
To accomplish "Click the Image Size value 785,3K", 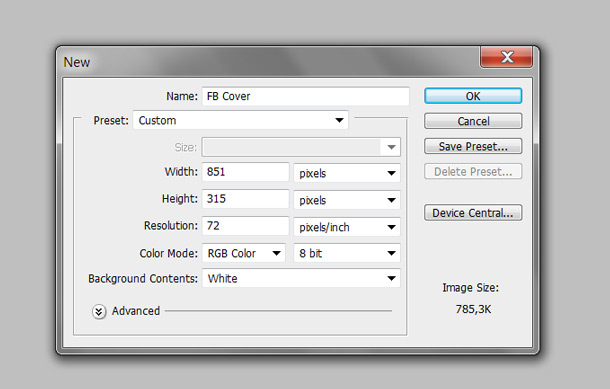I will coord(473,309).
